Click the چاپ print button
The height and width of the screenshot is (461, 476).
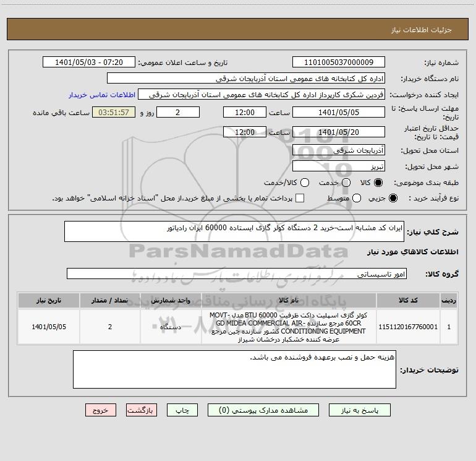[x=182, y=410]
